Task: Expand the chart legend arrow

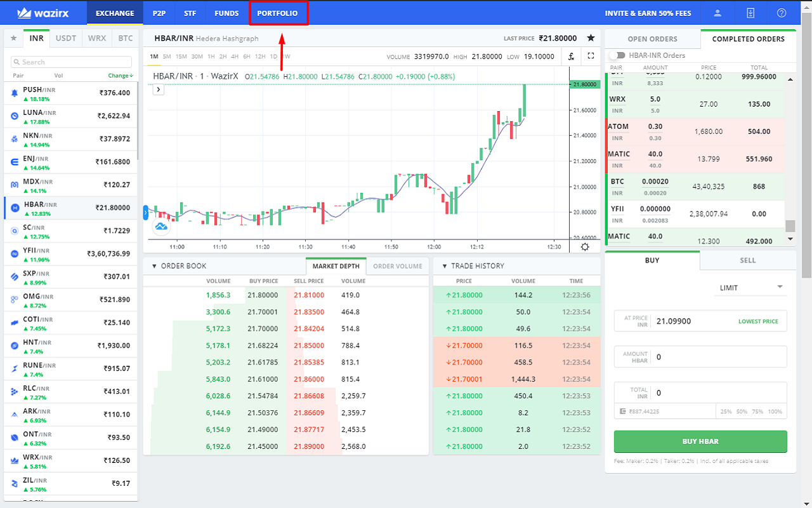Action: tap(159, 90)
